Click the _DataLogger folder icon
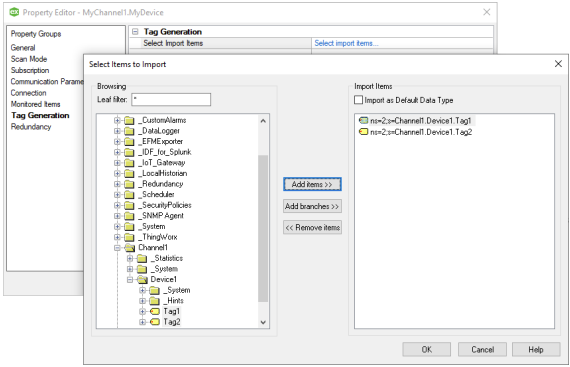The image size is (570, 367). pos(129,131)
